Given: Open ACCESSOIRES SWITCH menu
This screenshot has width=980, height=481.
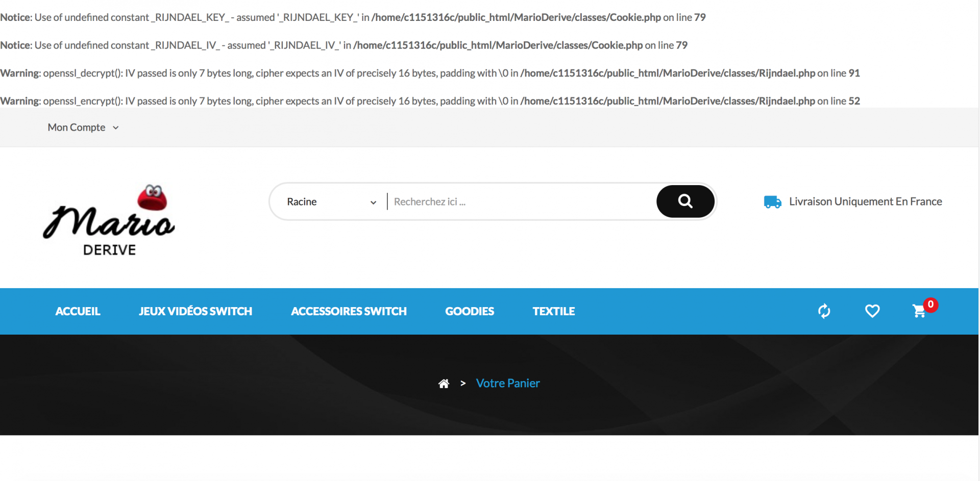Looking at the screenshot, I should pyautogui.click(x=349, y=311).
